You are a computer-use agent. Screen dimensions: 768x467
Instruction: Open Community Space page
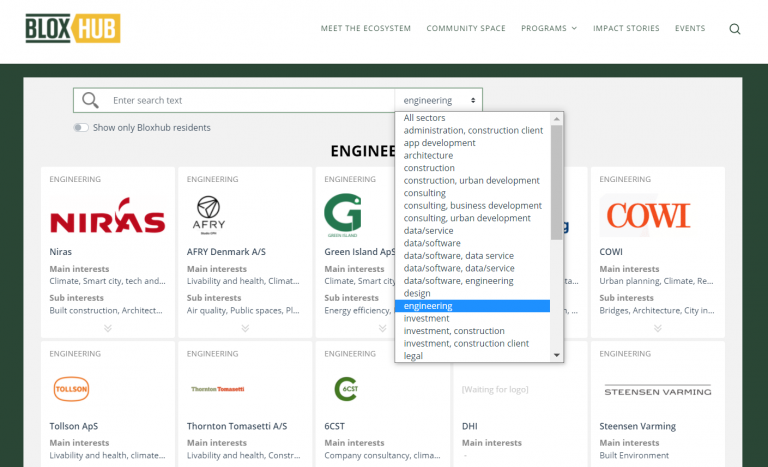coord(466,28)
